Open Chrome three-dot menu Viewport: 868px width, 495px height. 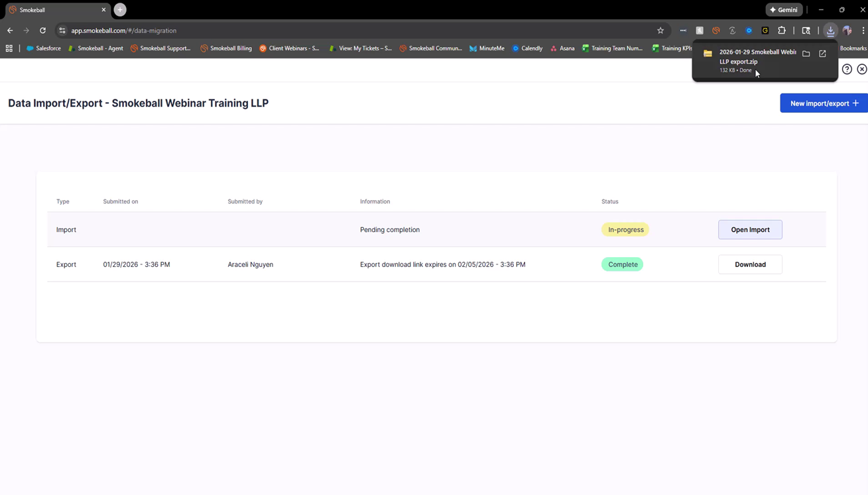coord(863,30)
